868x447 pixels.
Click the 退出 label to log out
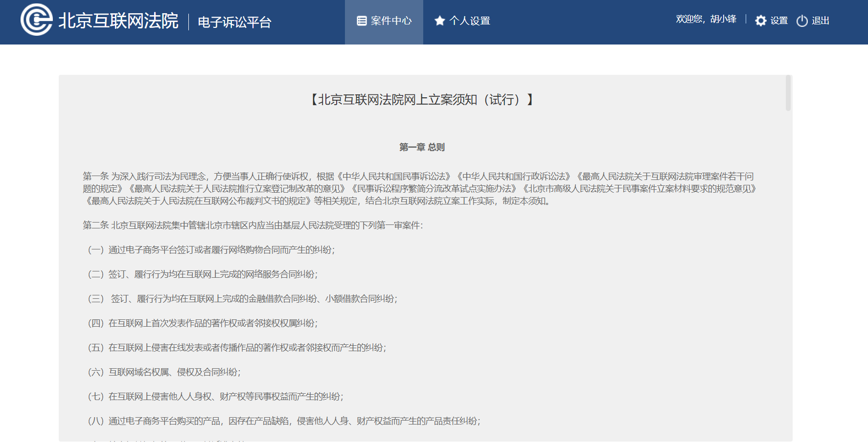821,21
